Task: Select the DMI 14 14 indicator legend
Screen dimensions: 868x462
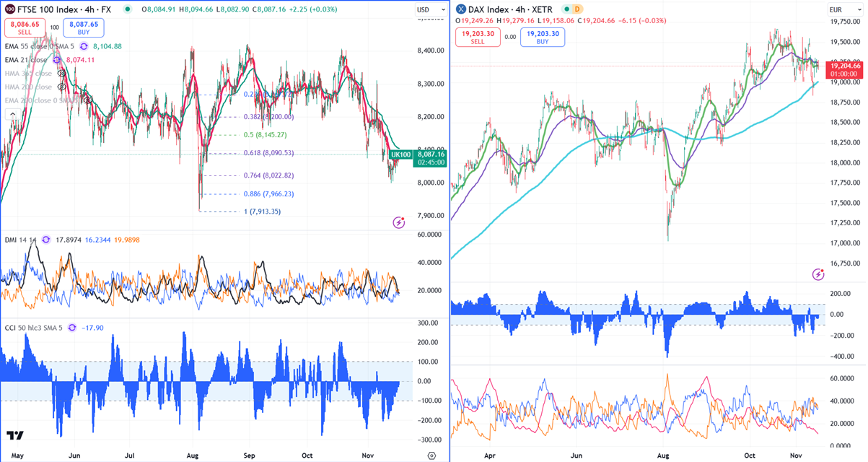Action: click(x=21, y=239)
